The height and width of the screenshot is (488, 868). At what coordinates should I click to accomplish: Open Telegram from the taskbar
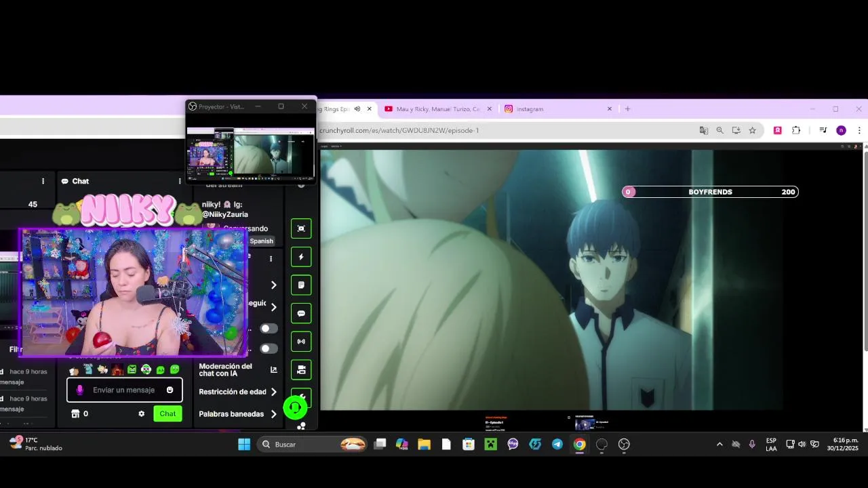557,445
